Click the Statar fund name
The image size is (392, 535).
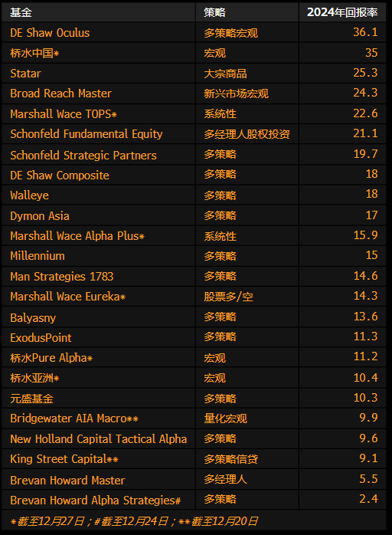25,74
